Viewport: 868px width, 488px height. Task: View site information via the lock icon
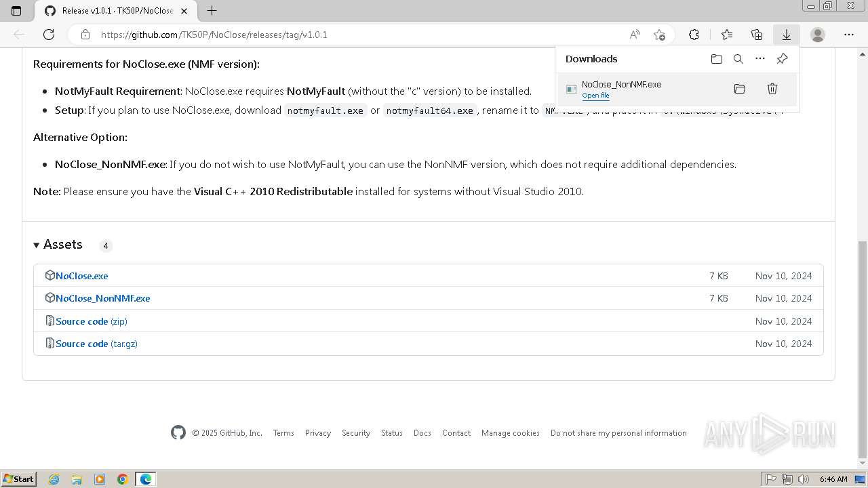(85, 35)
